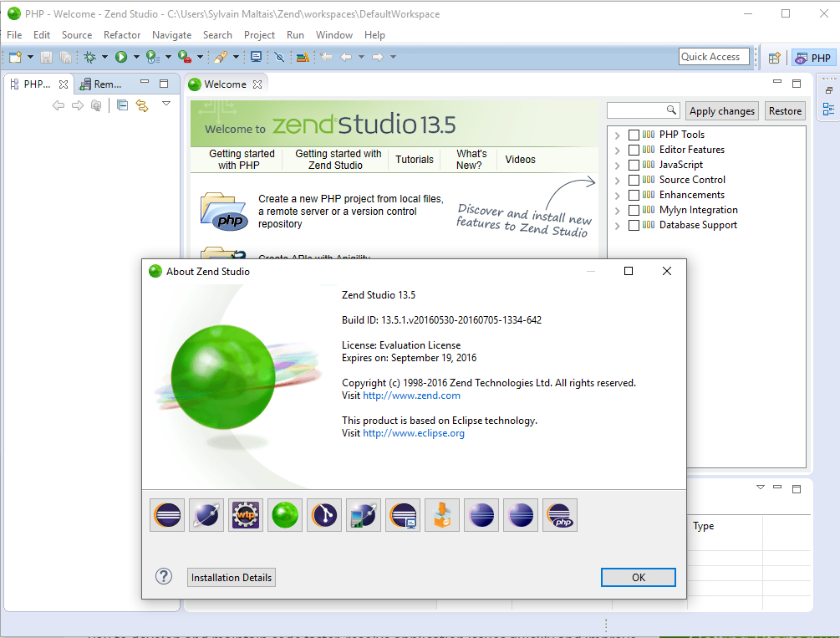Open the dropdown arrow beside the Run icon
The image size is (840, 638).
(136, 57)
